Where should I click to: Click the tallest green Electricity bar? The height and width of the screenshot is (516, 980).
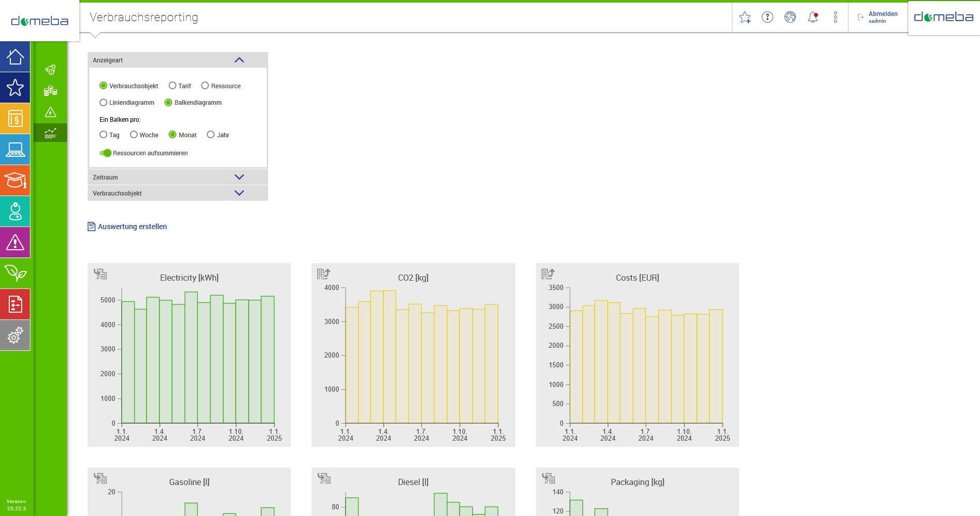[191, 357]
